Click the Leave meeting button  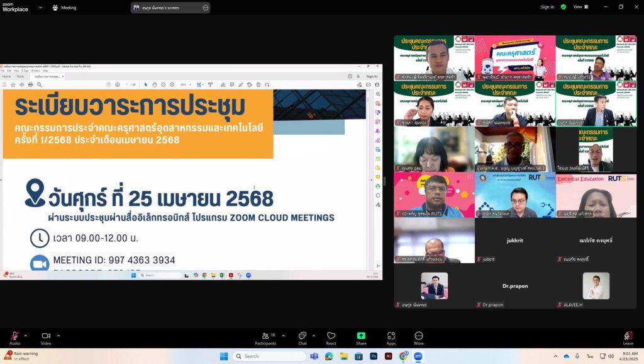coord(628,338)
